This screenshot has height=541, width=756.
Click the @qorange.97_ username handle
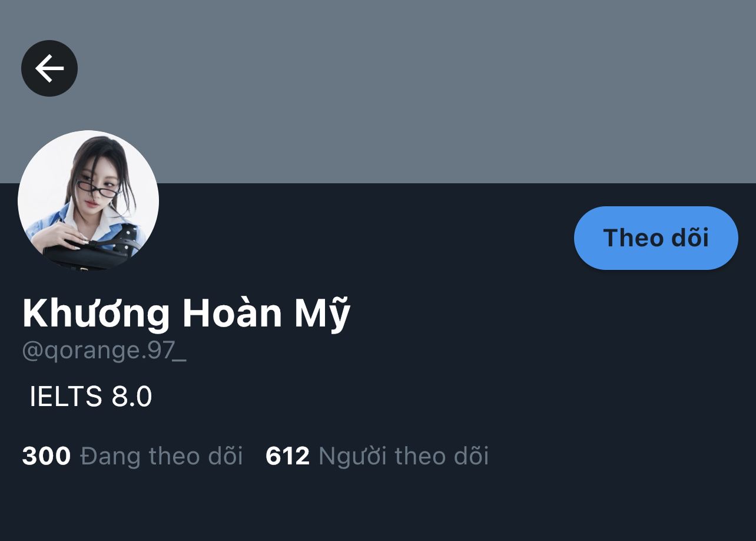pyautogui.click(x=104, y=351)
